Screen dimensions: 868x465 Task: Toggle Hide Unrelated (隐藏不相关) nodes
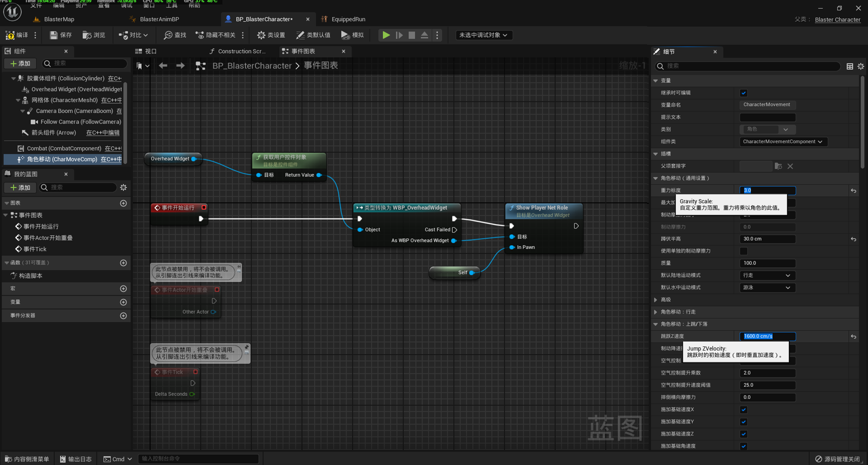point(216,35)
